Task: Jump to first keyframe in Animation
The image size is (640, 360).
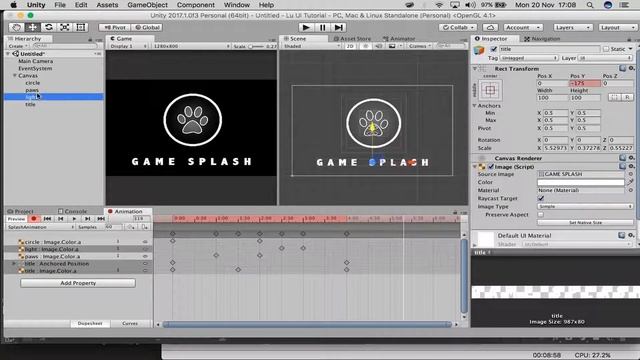Action: point(47,219)
